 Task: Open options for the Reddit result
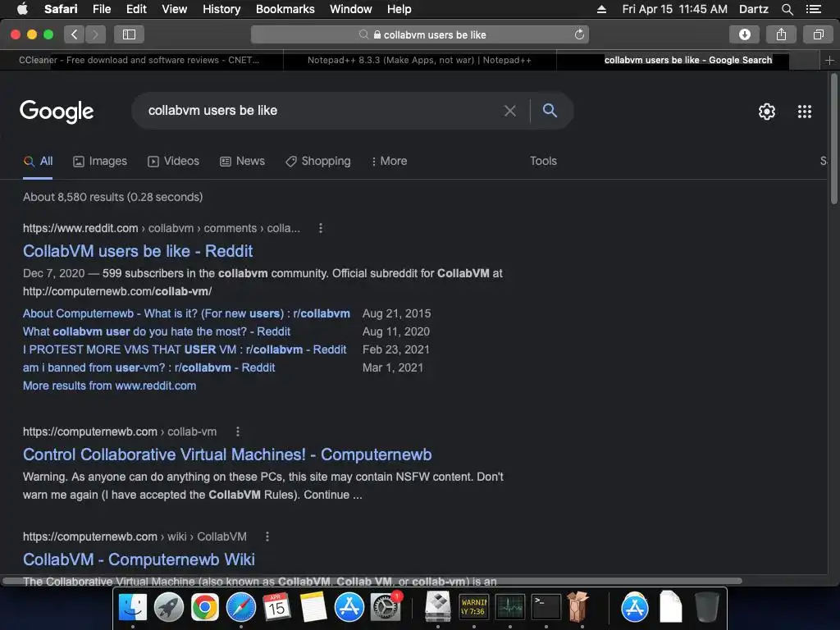point(321,228)
